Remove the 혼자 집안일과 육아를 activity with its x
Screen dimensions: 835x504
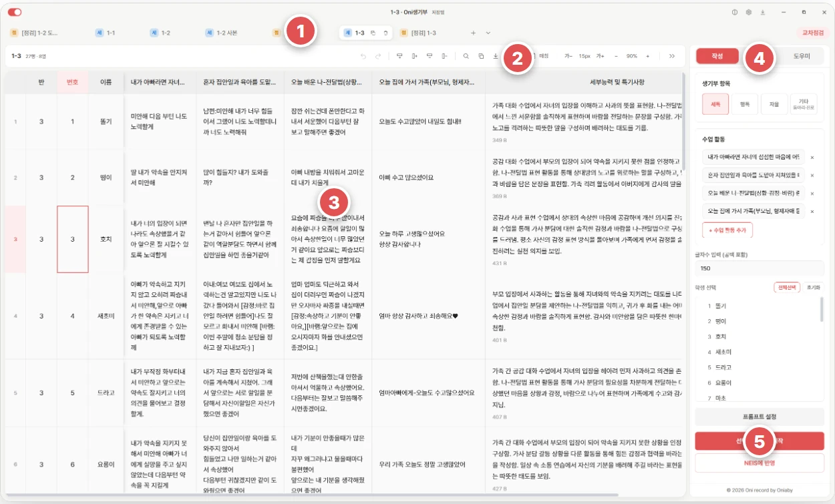(x=812, y=176)
